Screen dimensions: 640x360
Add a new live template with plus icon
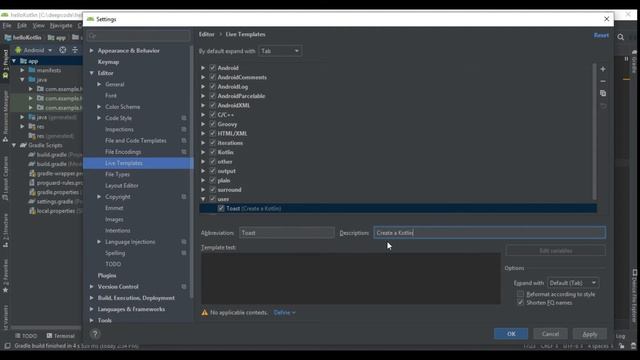point(603,69)
